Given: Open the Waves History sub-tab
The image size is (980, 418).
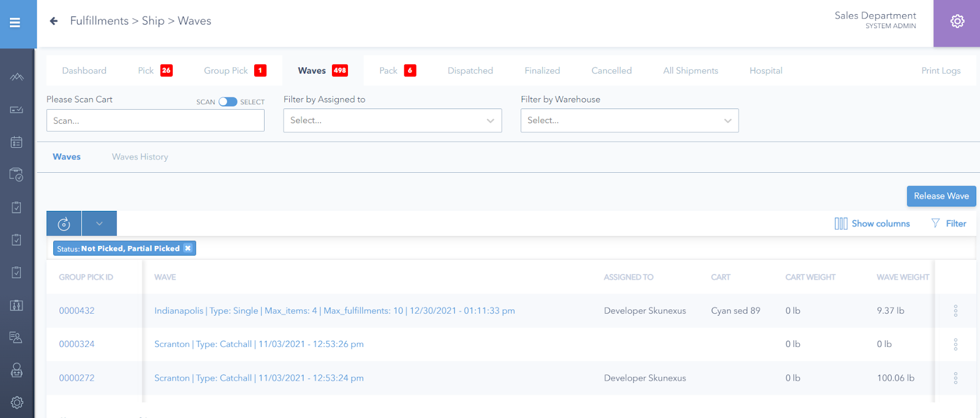Looking at the screenshot, I should pos(140,157).
